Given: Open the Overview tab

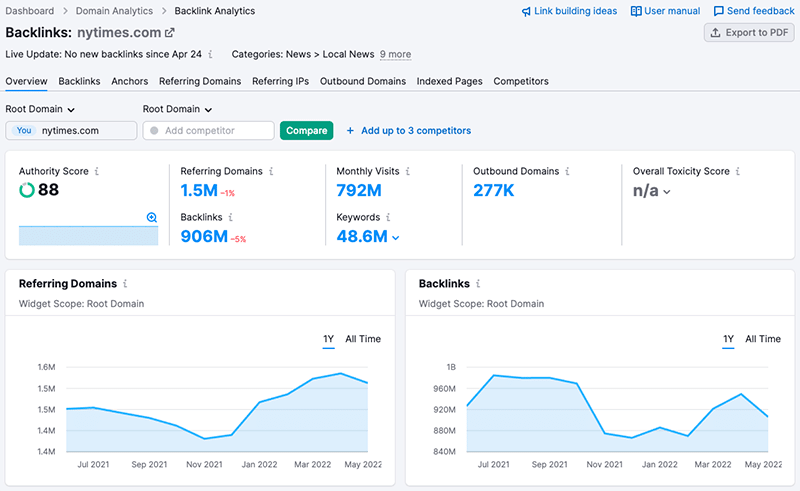Looking at the screenshot, I should coord(27,81).
